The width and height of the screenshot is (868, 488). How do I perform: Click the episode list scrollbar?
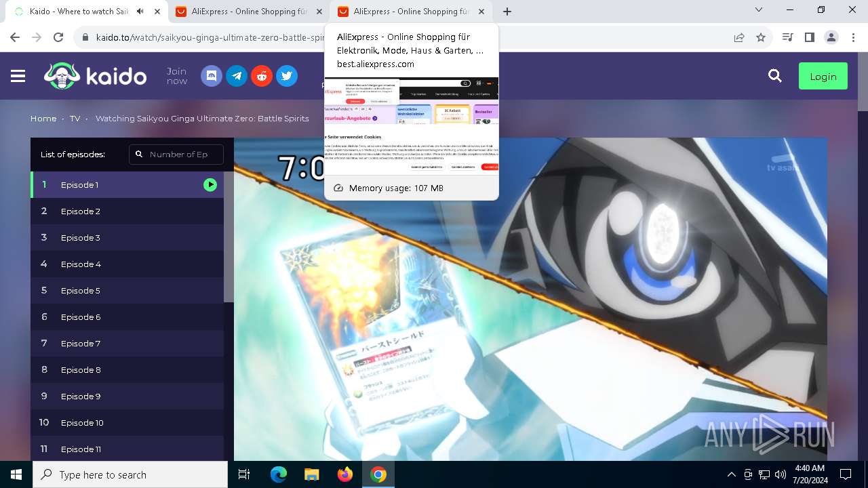pyautogui.click(x=229, y=237)
